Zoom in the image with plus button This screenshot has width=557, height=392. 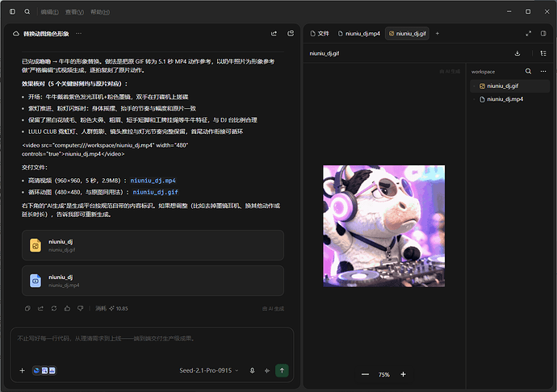(x=403, y=374)
